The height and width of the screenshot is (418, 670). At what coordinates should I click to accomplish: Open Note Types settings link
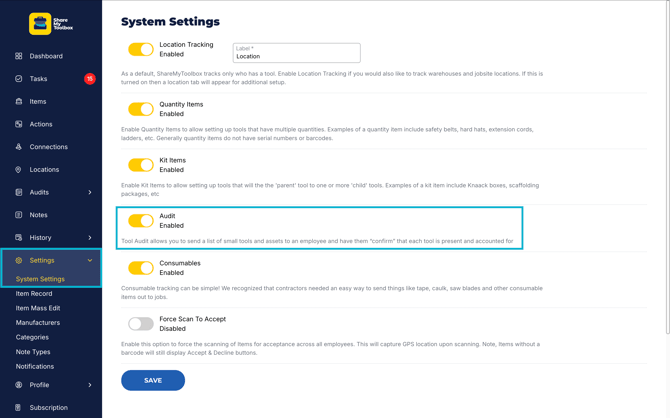coord(33,352)
